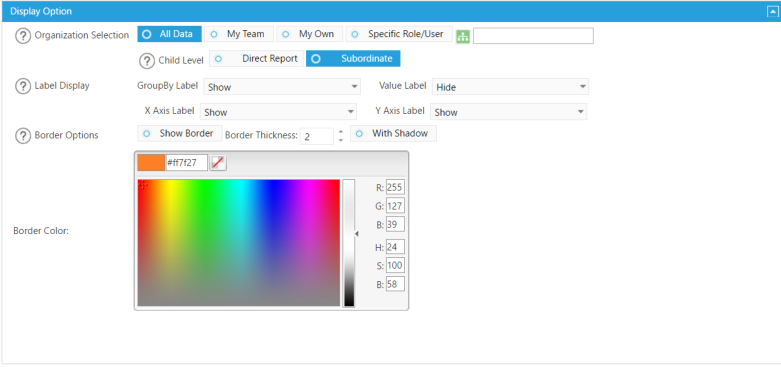Image resolution: width=781 pixels, height=367 pixels.
Task: Open the Y Axis Label dropdown
Action: [508, 112]
